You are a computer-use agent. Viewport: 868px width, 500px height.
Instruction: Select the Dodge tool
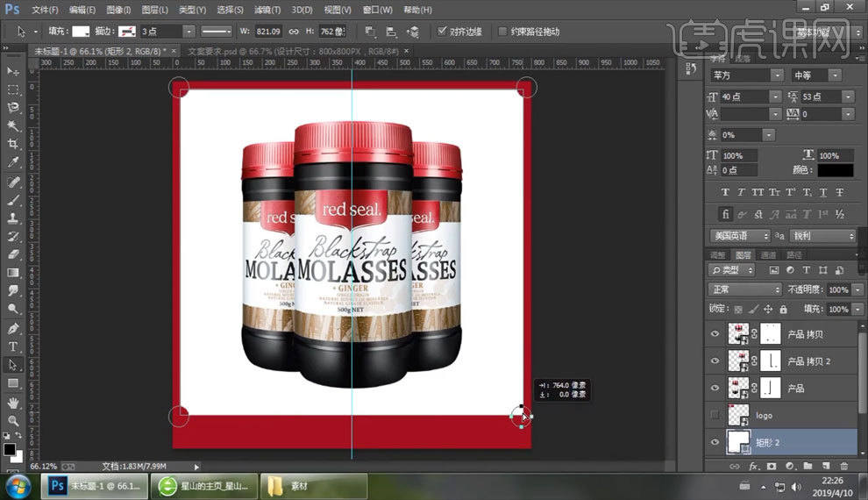click(13, 309)
